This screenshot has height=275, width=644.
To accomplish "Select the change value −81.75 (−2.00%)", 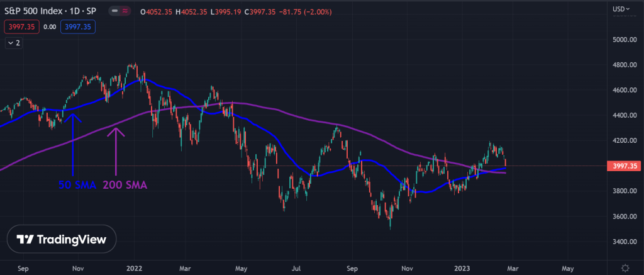I will (x=305, y=12).
